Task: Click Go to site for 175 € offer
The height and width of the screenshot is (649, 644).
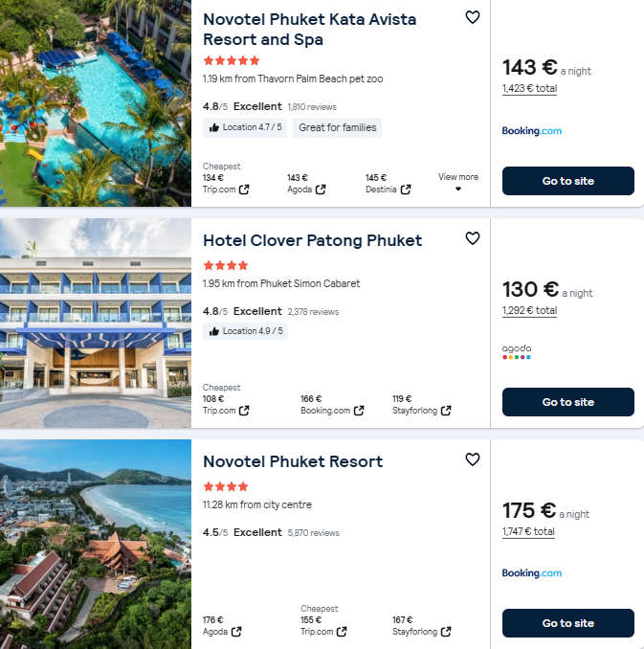Action: 567,623
